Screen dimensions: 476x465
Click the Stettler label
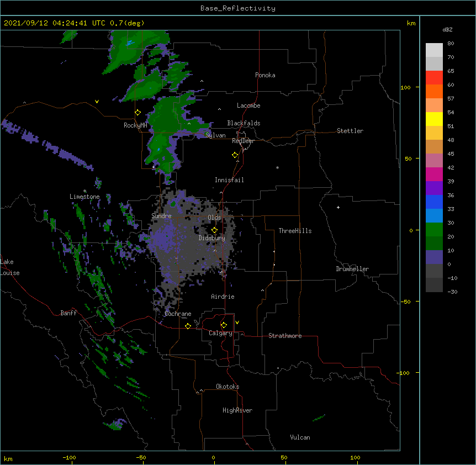click(x=350, y=131)
